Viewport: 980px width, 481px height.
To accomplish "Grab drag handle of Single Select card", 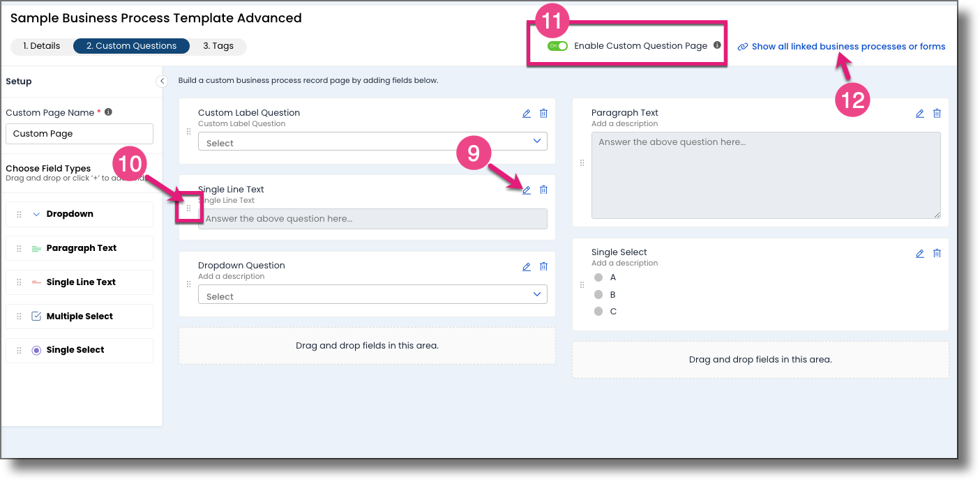I will point(582,285).
